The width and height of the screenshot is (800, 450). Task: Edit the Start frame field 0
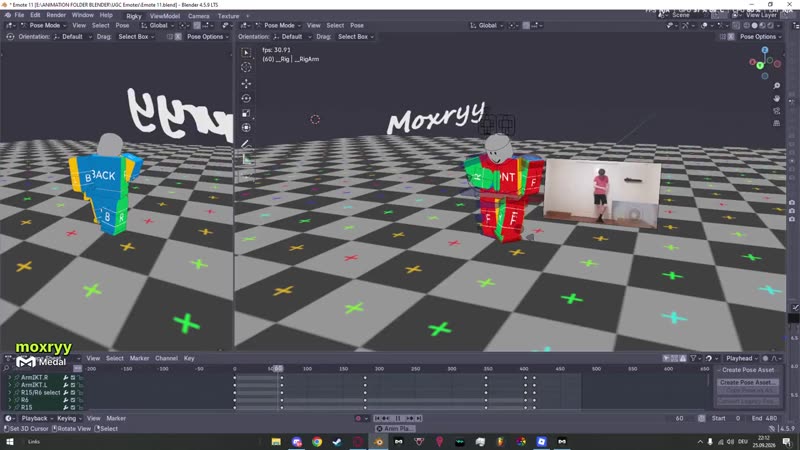(x=727, y=418)
